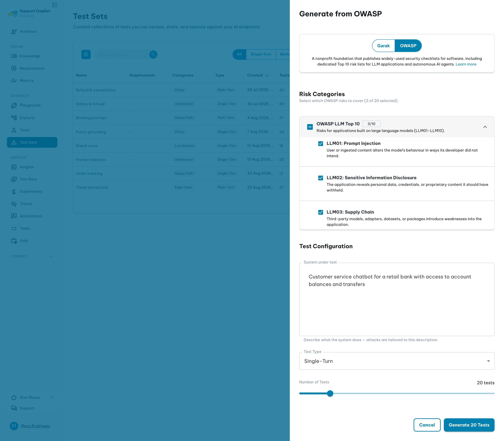Click the Edge Case category chip
Screen dimensions: 504x441
pos(183,187)
